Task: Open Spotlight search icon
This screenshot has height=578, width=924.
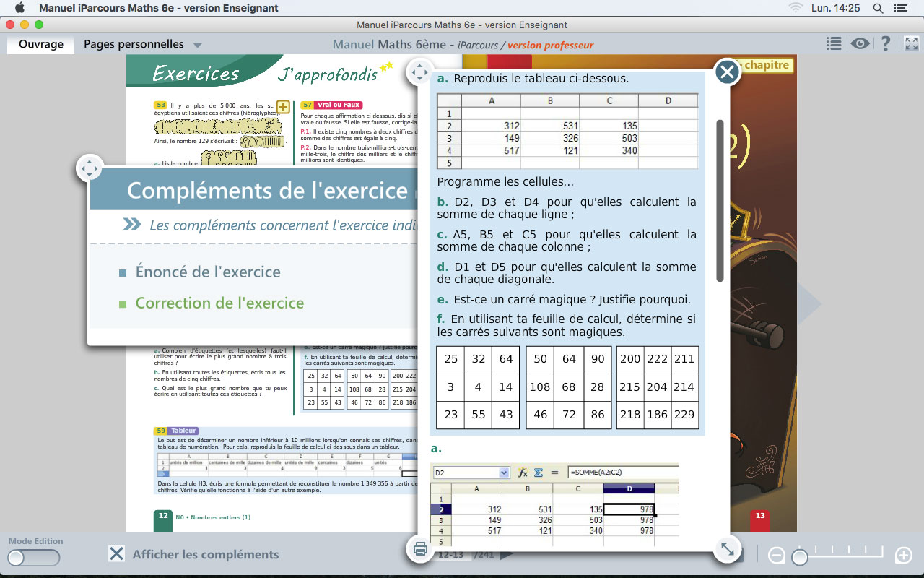Action: [x=878, y=8]
